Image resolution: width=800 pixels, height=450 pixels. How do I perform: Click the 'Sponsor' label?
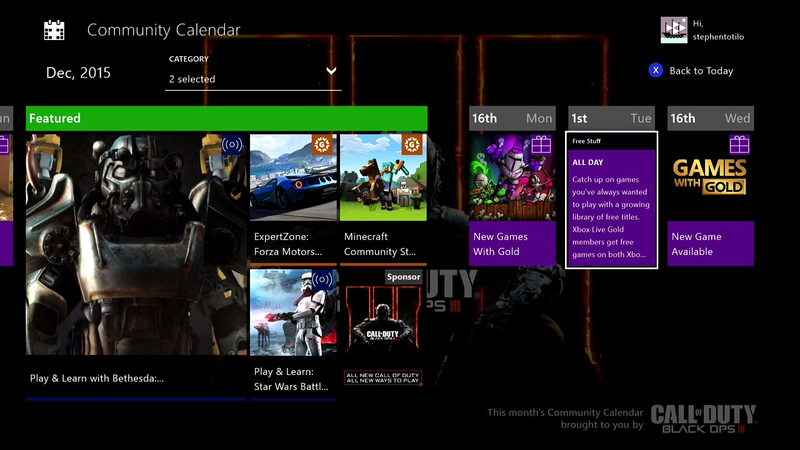tap(403, 277)
